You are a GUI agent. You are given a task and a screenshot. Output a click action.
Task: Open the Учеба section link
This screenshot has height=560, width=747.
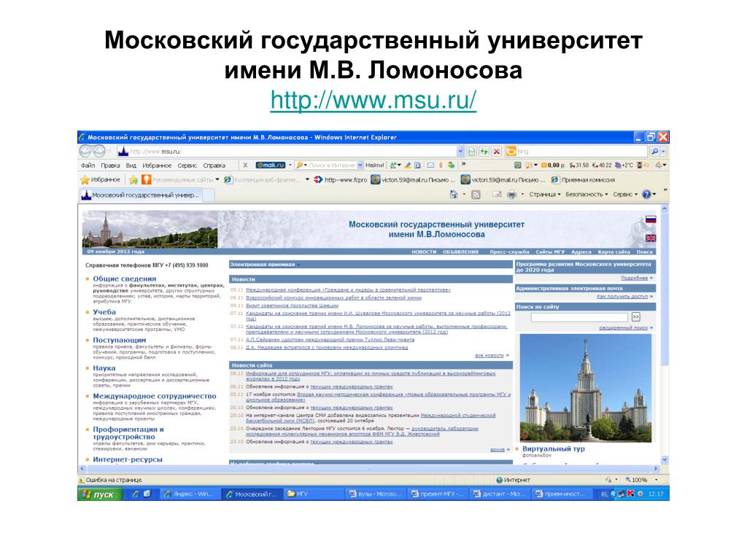pyautogui.click(x=104, y=312)
